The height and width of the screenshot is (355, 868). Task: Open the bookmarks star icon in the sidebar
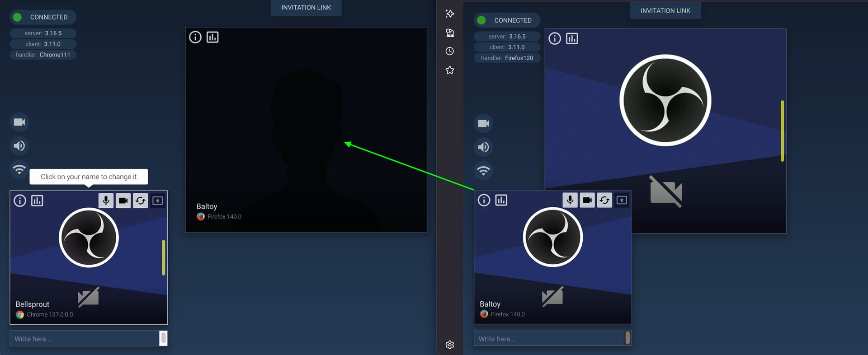[x=449, y=70]
